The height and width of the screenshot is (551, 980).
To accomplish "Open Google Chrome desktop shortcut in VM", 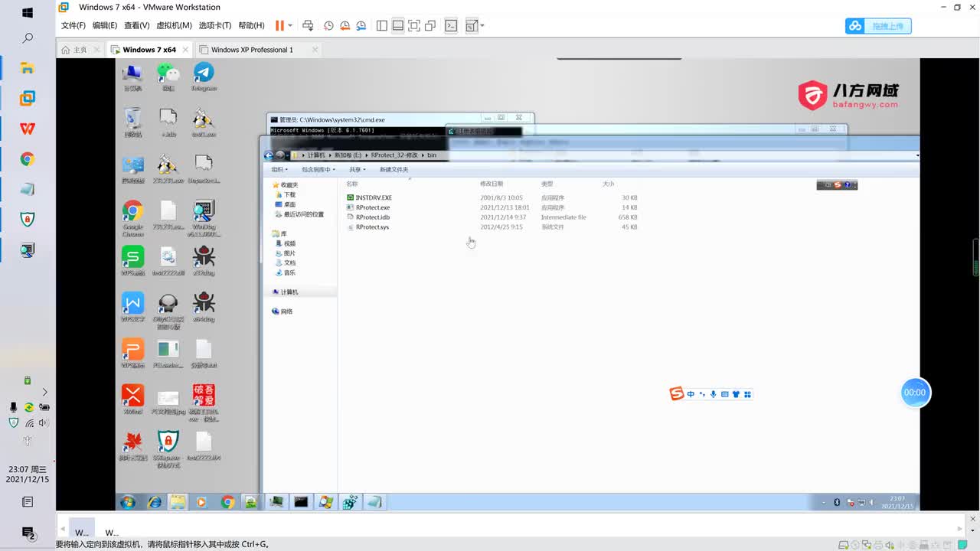I will tap(132, 218).
